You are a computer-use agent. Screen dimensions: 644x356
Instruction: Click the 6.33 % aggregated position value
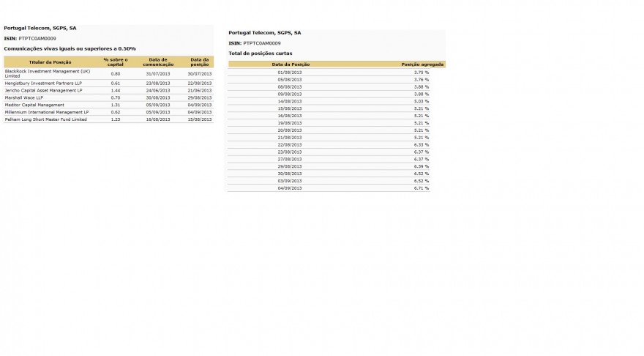[x=422, y=145]
